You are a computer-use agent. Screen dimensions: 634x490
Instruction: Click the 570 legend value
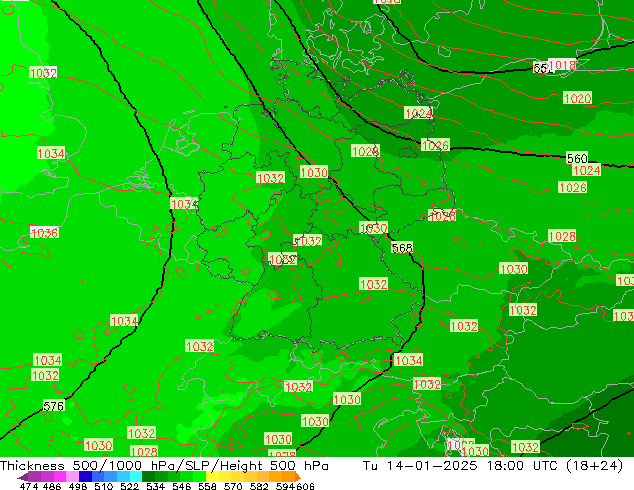pos(233,486)
